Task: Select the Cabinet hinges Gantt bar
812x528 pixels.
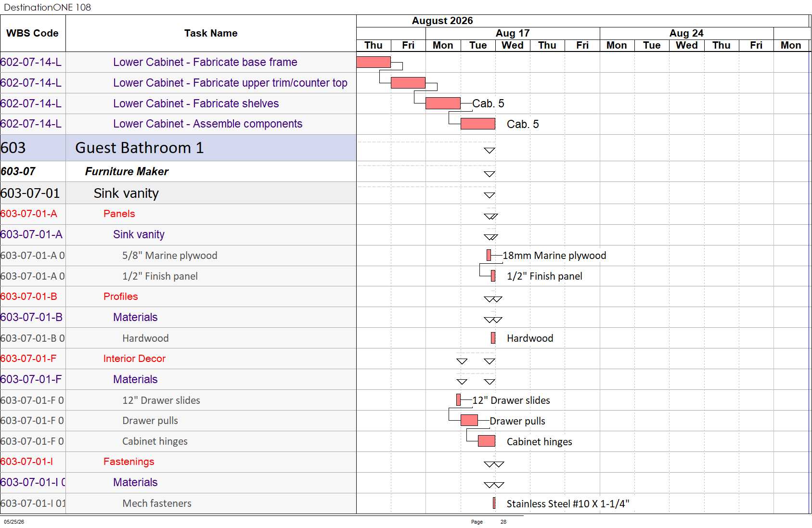Action: (487, 441)
